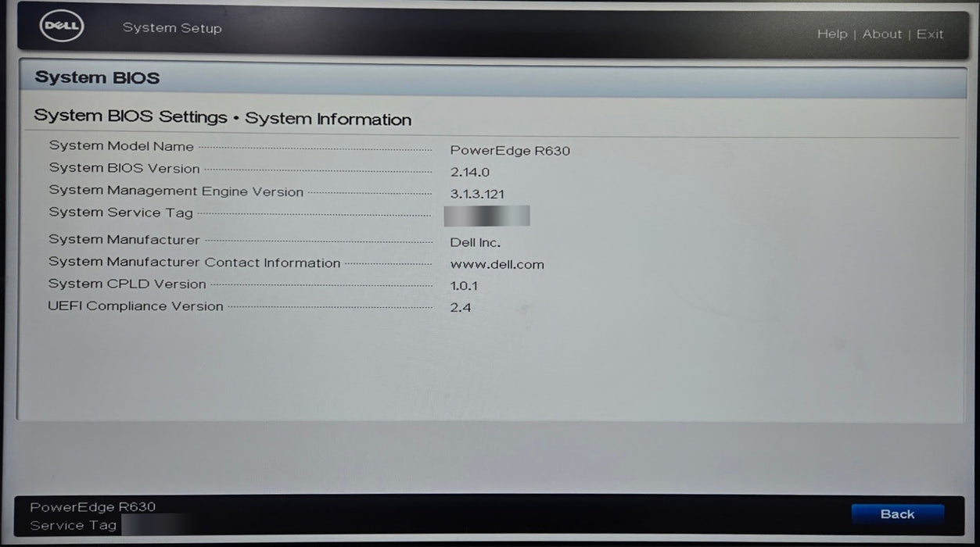The width and height of the screenshot is (980, 547).
Task: Click the CPLD version value 1.0.1
Action: click(464, 286)
